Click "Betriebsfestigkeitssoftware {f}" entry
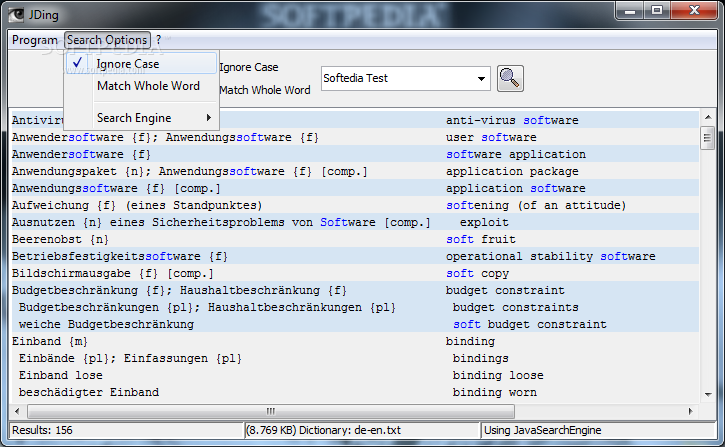The image size is (725, 447). (120, 257)
